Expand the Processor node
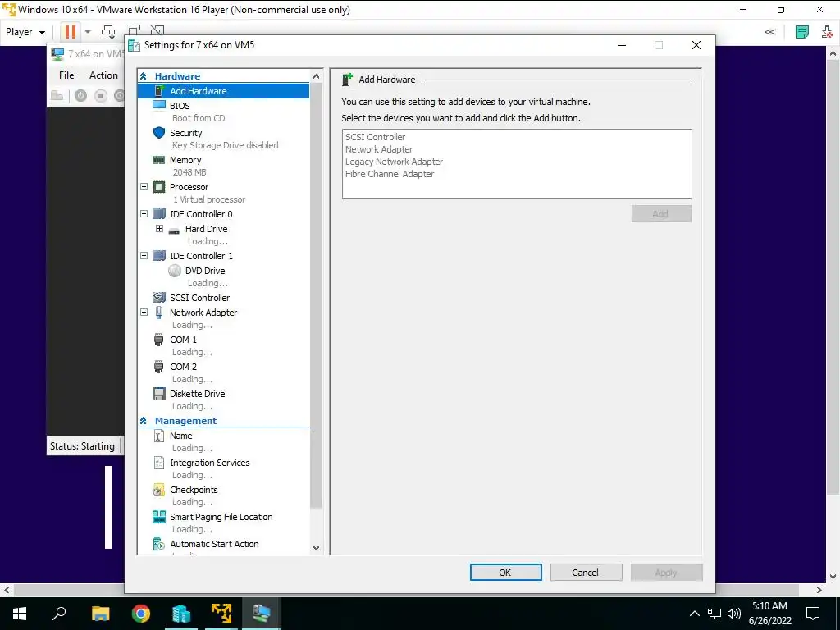Screen dimensions: 840x630 tap(144, 186)
